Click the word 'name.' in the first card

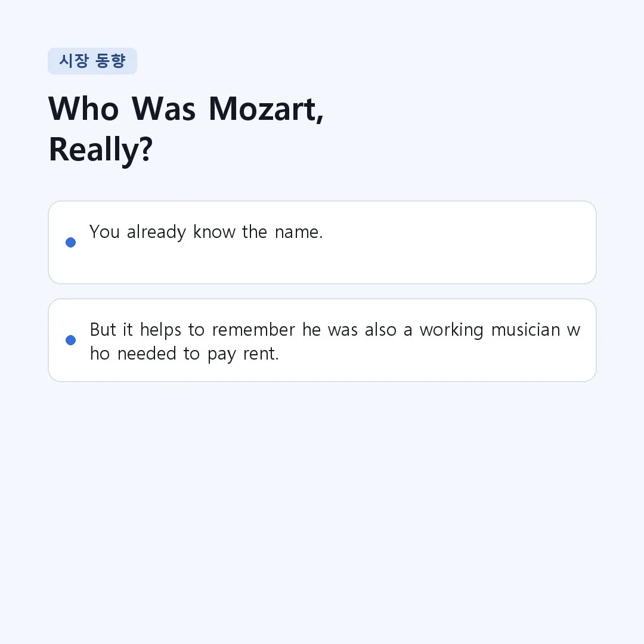coord(299,232)
